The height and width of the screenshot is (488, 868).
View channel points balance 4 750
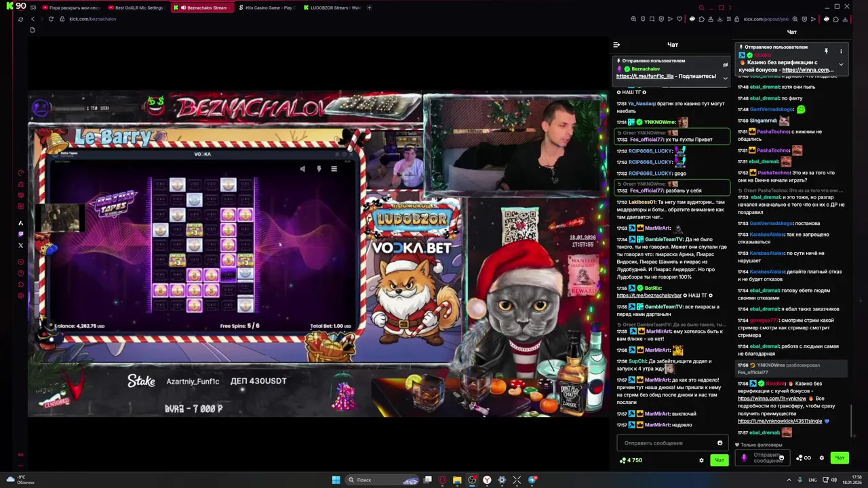click(x=631, y=460)
